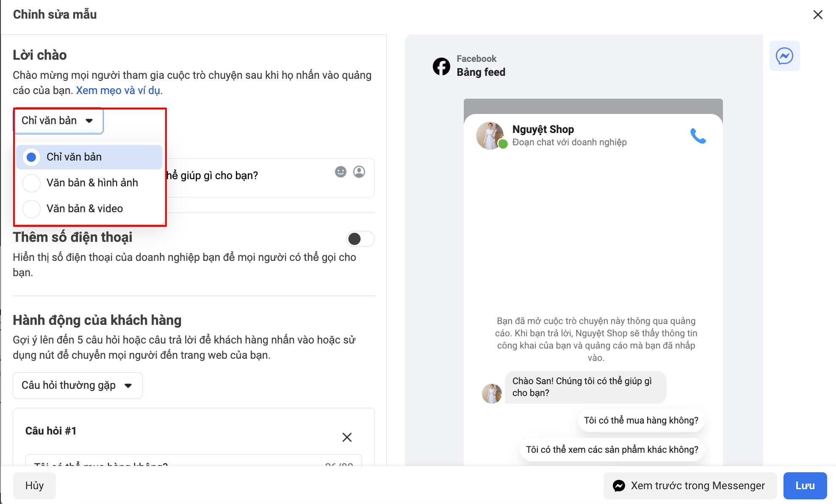836x504 pixels.
Task: Select the Chỉ văn bản radio option
Action: tap(31, 157)
